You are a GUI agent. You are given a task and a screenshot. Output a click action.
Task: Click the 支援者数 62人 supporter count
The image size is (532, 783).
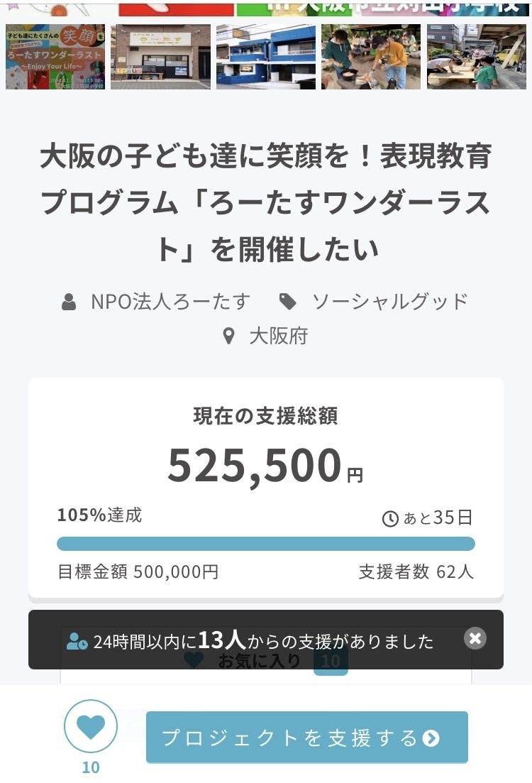pos(416,571)
